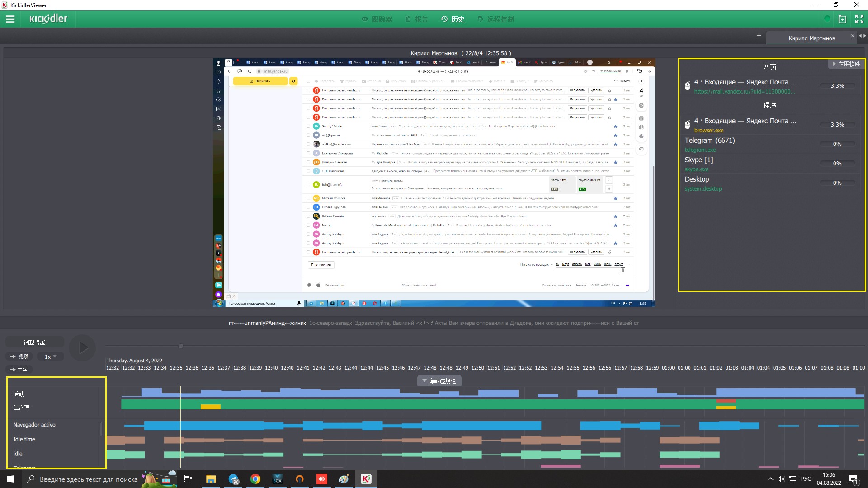Switch the РУС keyboard language indicator

[x=806, y=479]
